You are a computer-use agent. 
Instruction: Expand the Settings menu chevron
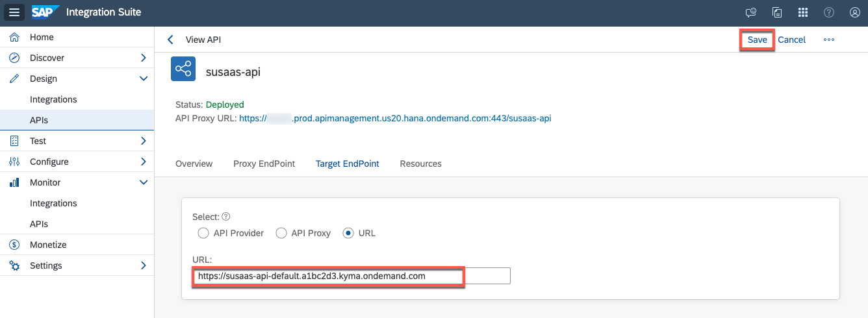(x=144, y=265)
